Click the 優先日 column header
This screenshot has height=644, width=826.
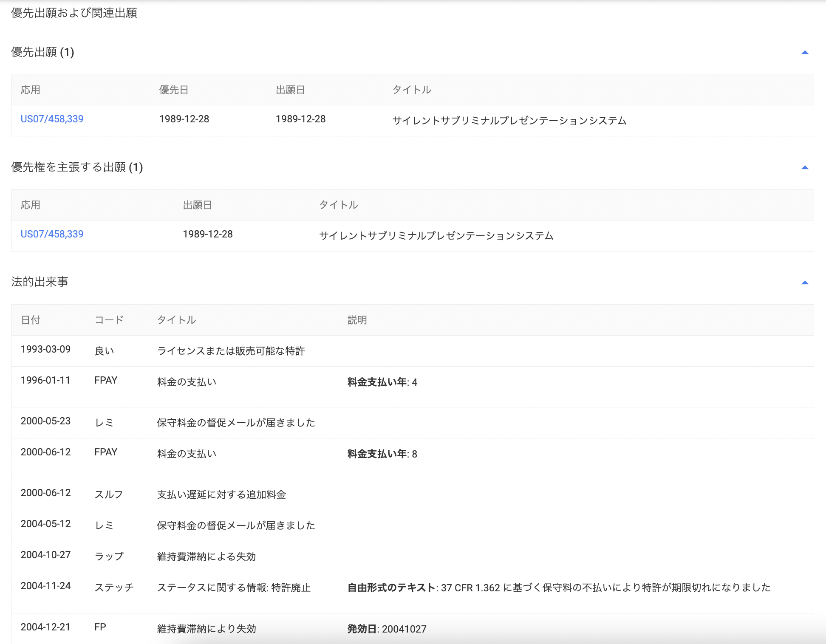click(x=173, y=90)
